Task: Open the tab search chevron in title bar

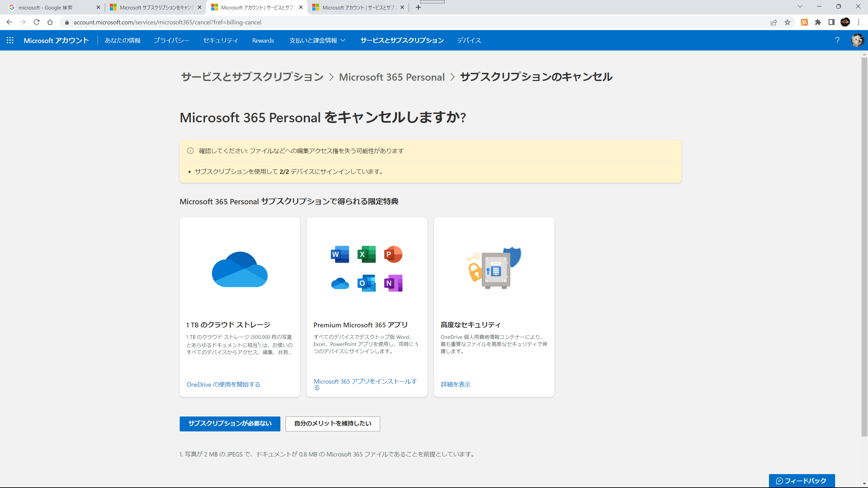Action: 800,6
